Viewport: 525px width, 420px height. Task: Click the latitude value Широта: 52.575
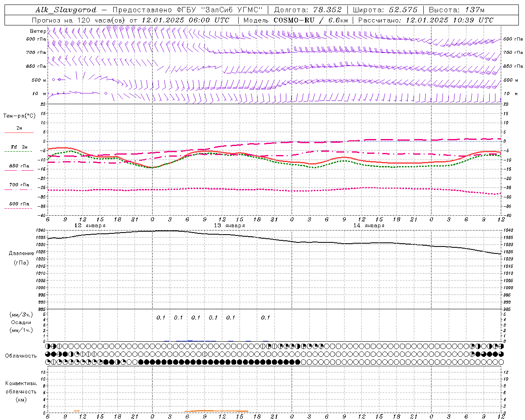(385, 10)
